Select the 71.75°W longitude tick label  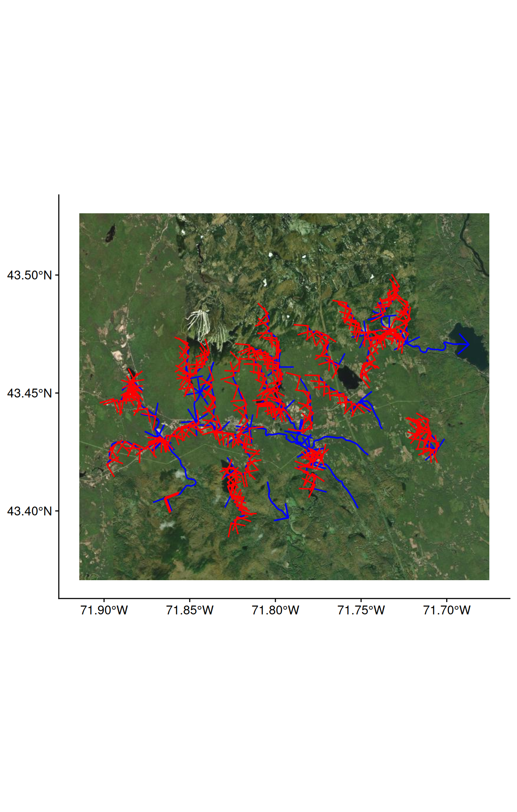point(361,610)
